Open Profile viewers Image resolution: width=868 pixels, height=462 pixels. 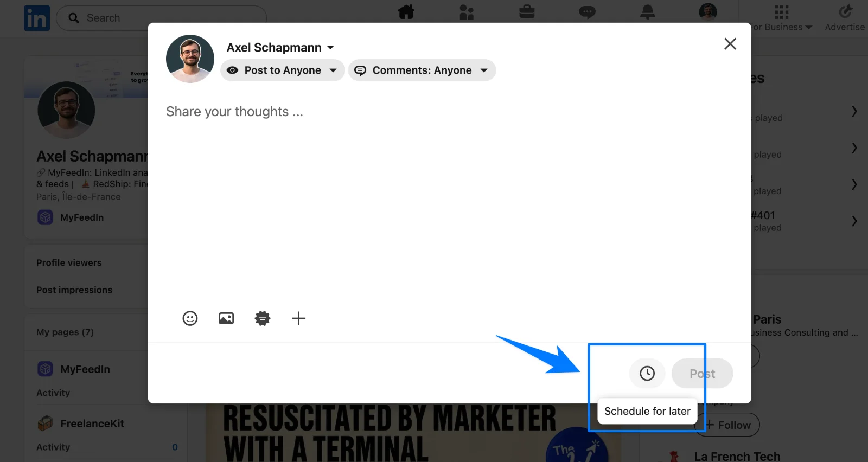point(69,262)
